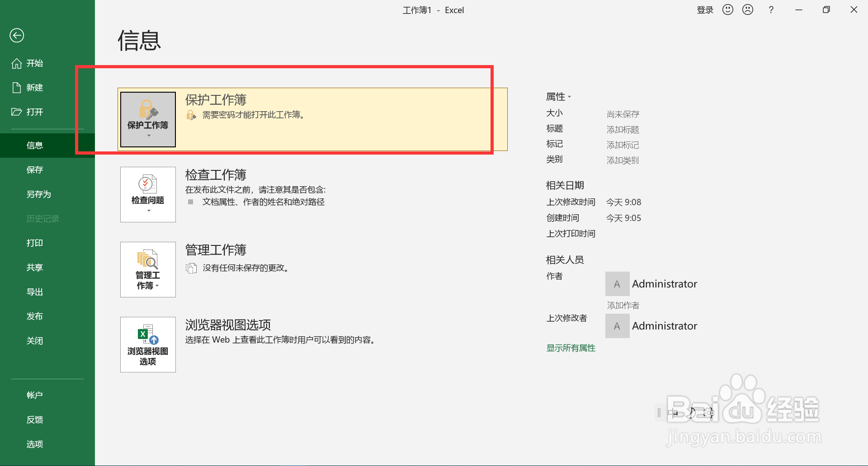This screenshot has width=868, height=466.
Task: Open the 打开 folder icon
Action: click(x=16, y=112)
